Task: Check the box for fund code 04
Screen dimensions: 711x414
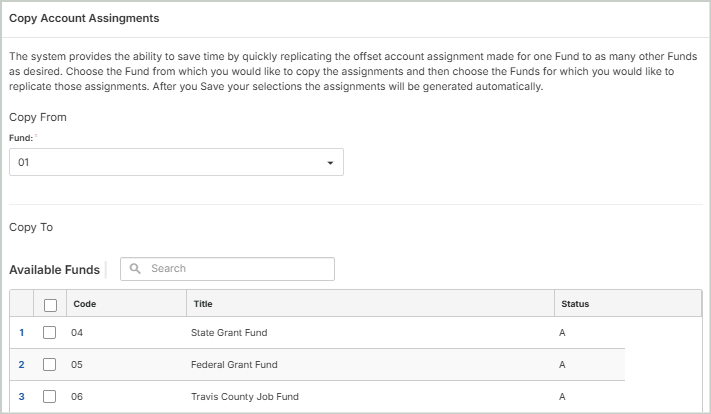Action: point(50,332)
